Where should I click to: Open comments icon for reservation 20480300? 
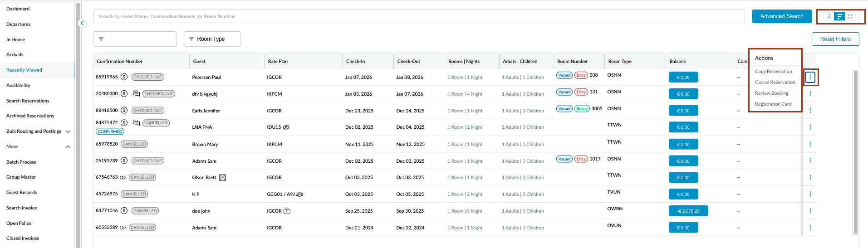coord(136,93)
